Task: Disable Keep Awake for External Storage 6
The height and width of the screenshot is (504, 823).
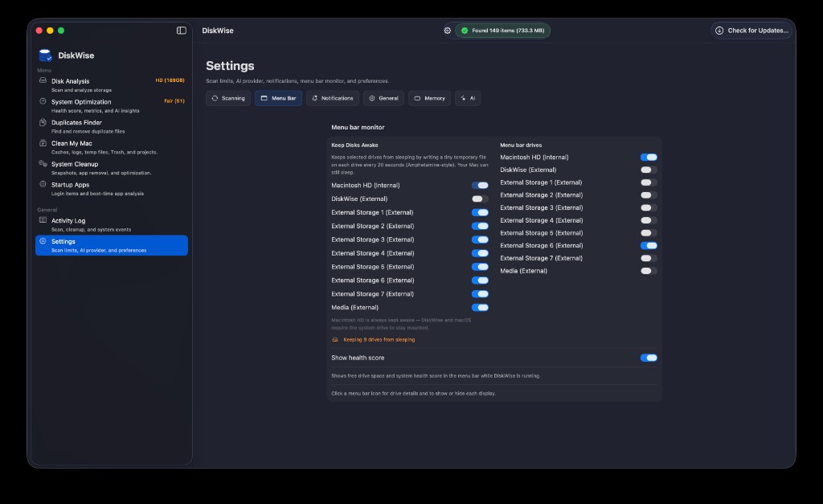Action: 480,281
